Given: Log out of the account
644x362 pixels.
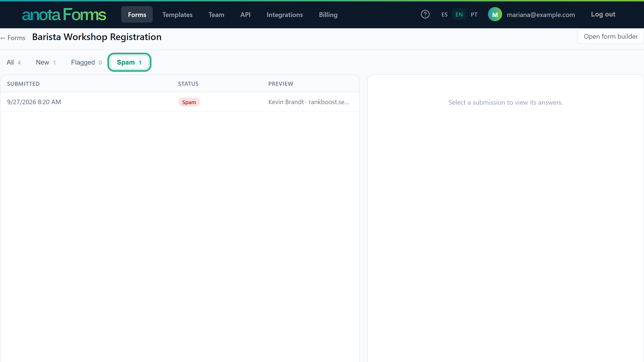Looking at the screenshot, I should (603, 14).
